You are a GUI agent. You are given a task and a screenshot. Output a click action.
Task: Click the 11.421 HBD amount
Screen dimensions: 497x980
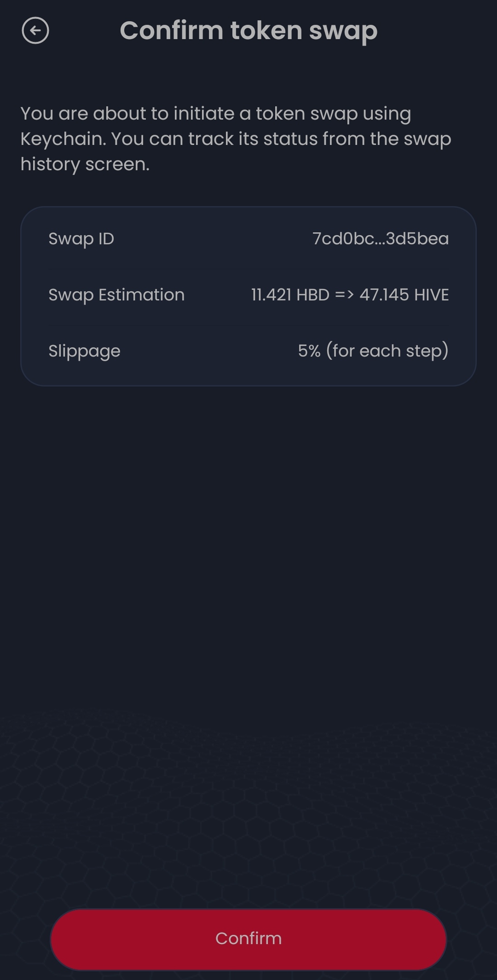(x=290, y=295)
